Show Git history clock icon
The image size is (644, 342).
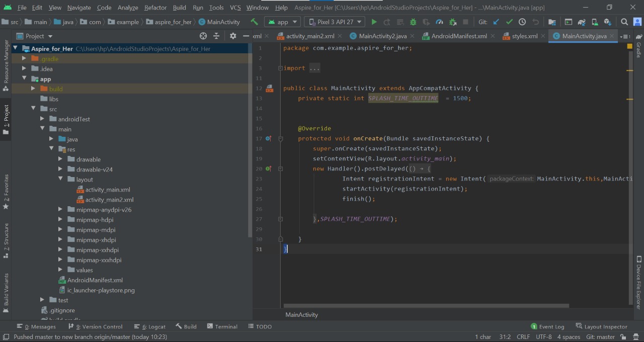pyautogui.click(x=522, y=22)
